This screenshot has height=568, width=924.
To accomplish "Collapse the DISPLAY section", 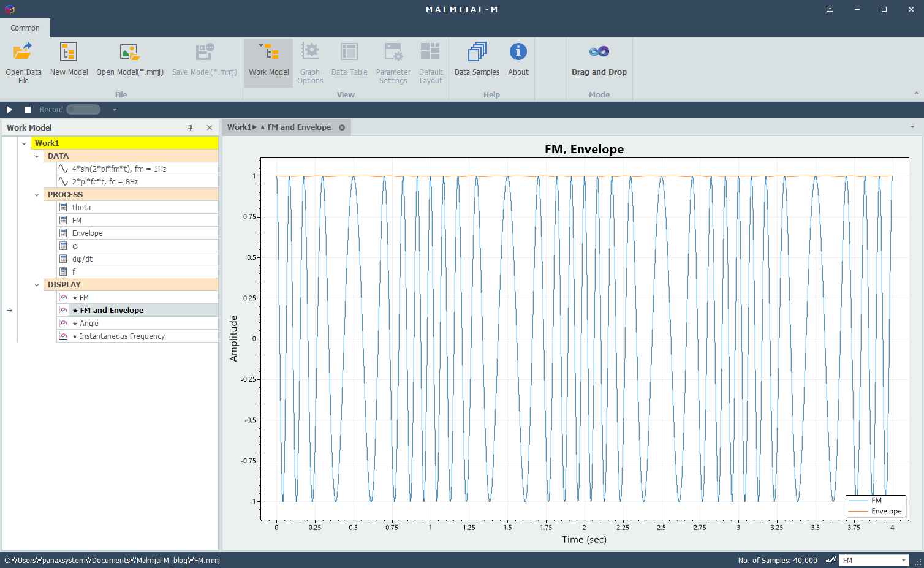I will click(37, 285).
